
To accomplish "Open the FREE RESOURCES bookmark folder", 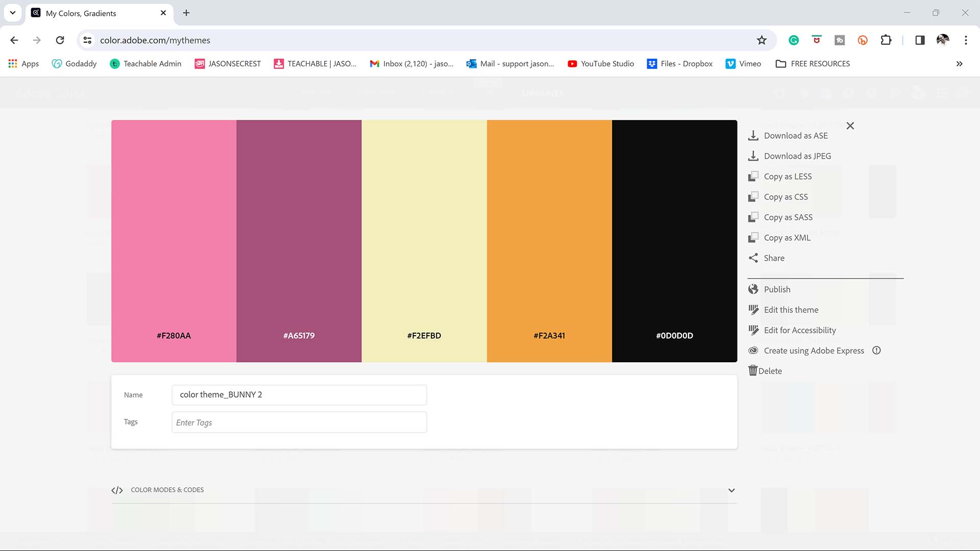I will click(x=813, y=64).
